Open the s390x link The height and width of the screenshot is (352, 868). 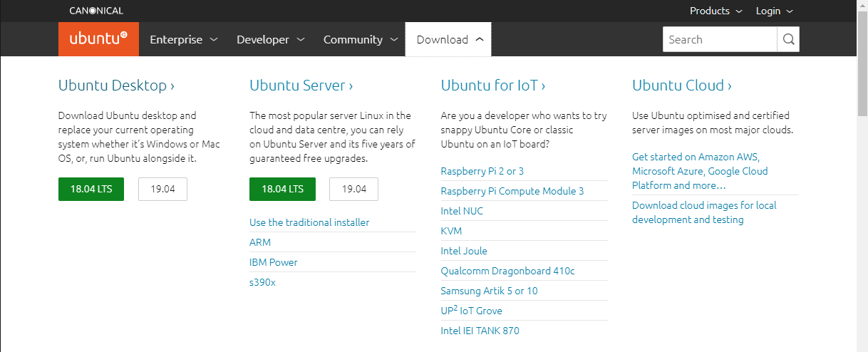[262, 282]
